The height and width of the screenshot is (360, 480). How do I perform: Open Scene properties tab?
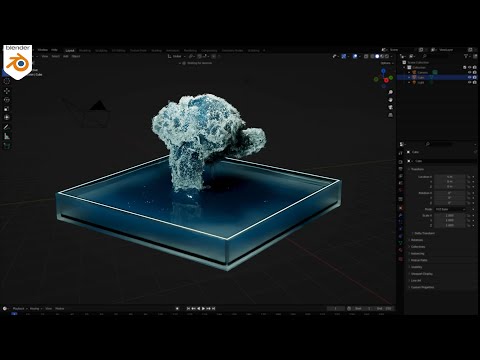click(401, 183)
